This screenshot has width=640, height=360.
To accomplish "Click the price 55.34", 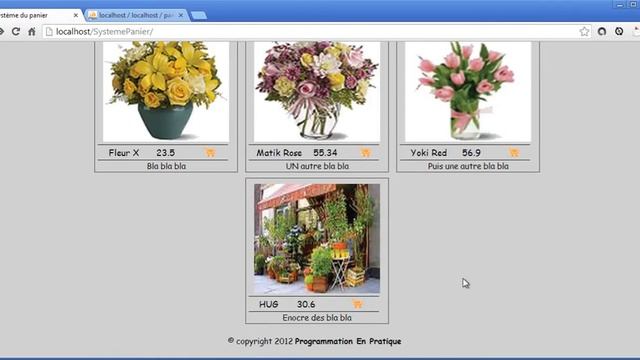I will (325, 153).
